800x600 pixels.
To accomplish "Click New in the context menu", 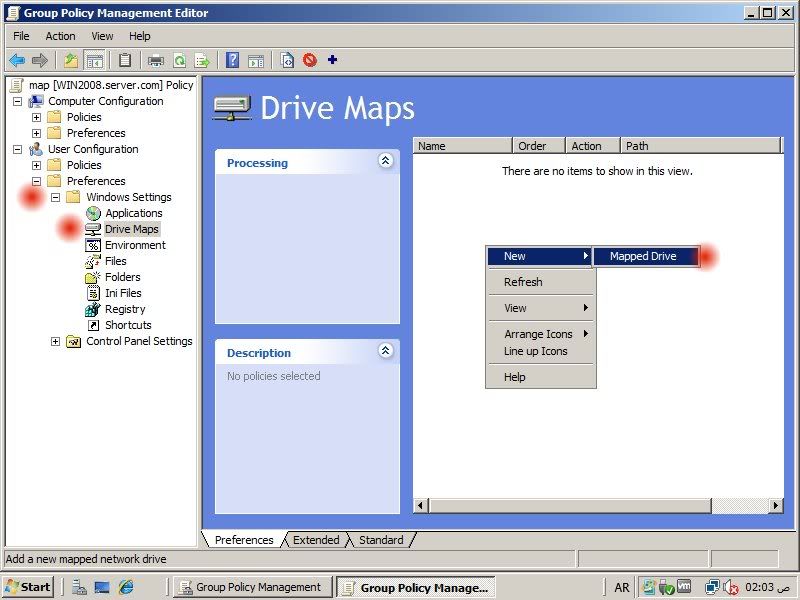I will coord(540,256).
